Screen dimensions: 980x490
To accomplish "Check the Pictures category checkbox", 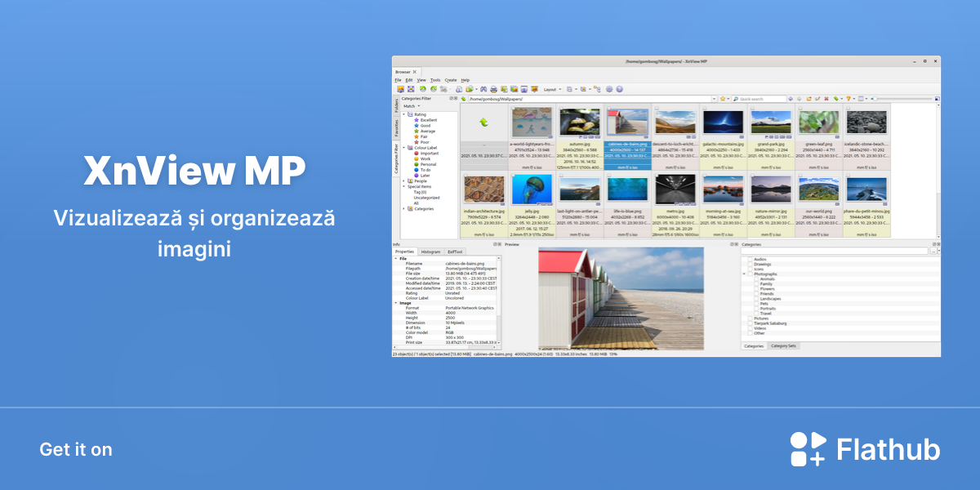I will [x=751, y=318].
